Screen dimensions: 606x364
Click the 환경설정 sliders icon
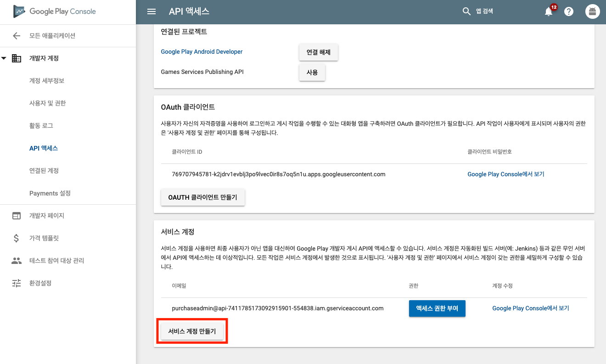click(17, 283)
